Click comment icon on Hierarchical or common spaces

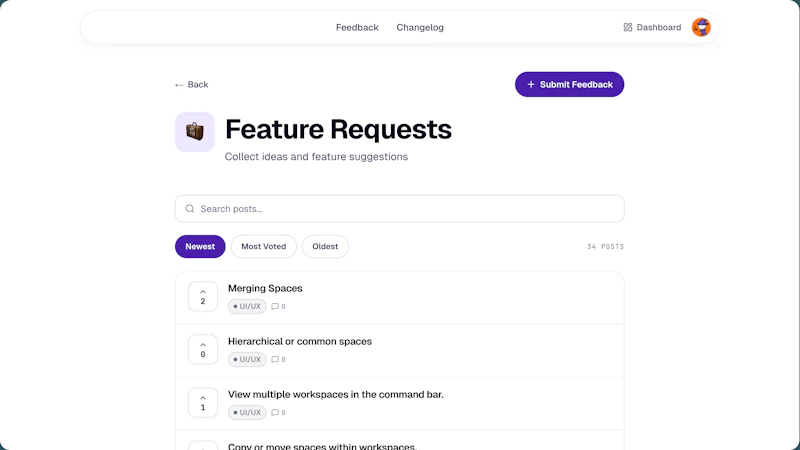pos(275,360)
